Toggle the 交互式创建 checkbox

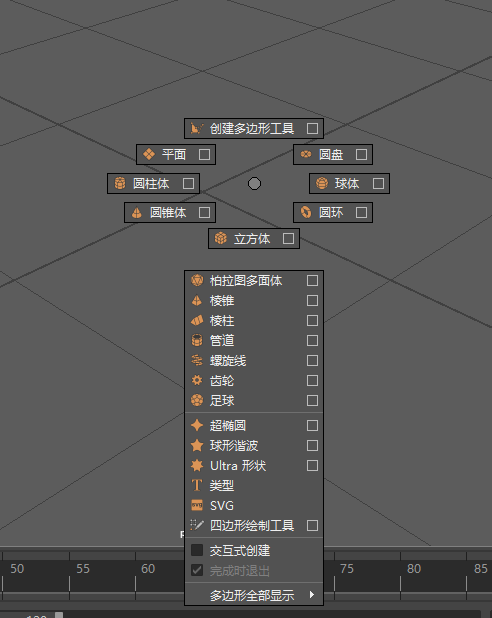pos(197,550)
